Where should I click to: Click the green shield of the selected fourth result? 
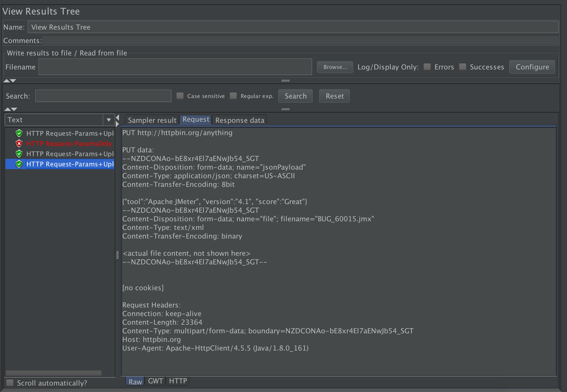(x=19, y=164)
